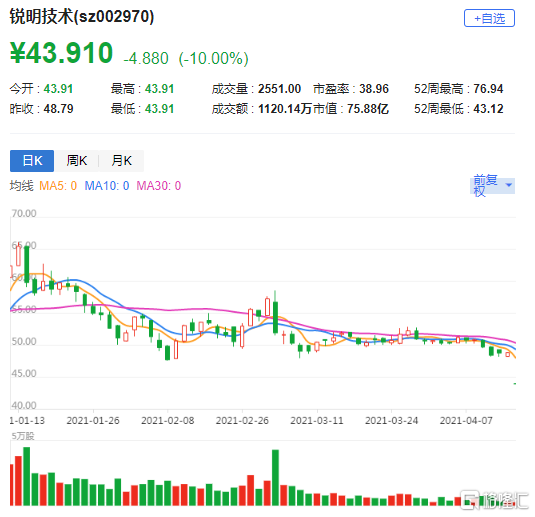This screenshot has height=517, width=535.
Task: Click the last small green candlestick near 43
Action: coord(515,384)
